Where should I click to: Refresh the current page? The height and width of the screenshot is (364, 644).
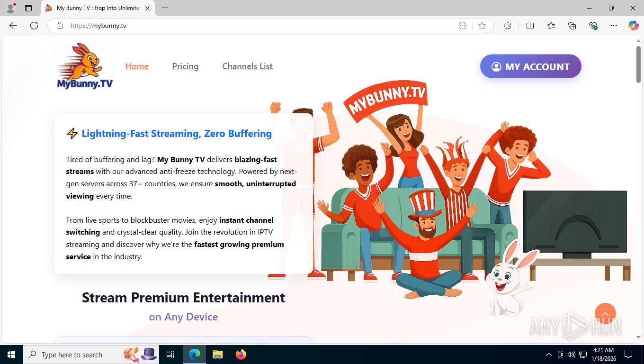(34, 26)
